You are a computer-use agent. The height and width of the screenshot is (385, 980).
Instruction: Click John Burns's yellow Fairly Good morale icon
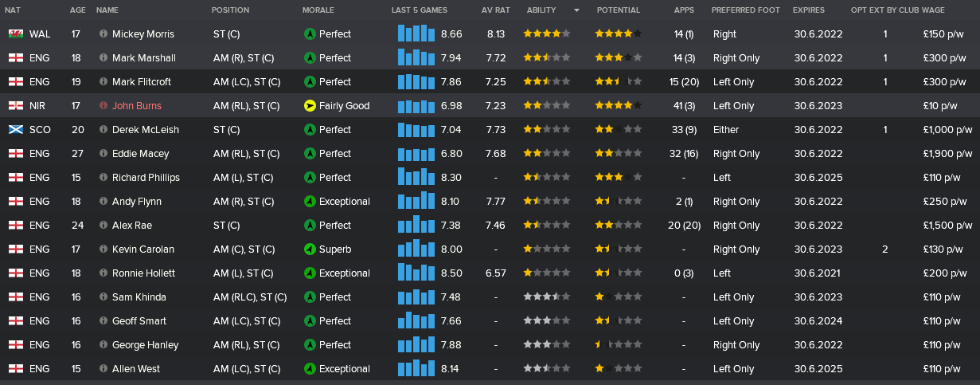[x=310, y=106]
